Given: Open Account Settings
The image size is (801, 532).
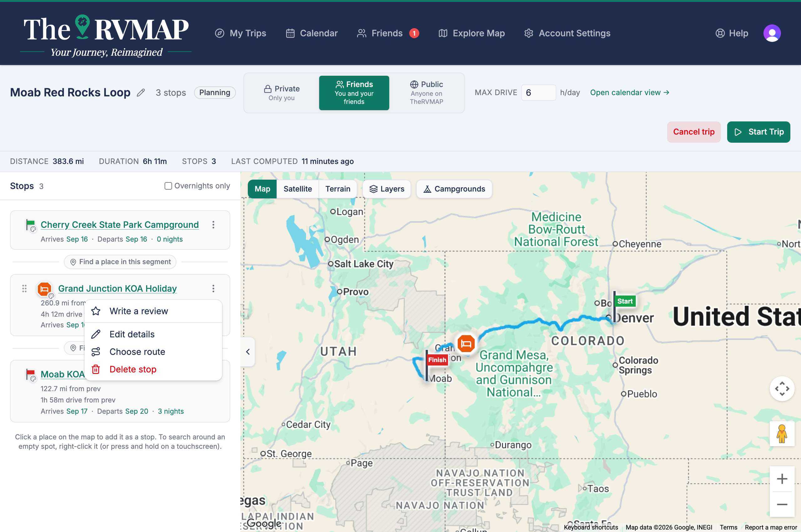Looking at the screenshot, I should pos(567,33).
